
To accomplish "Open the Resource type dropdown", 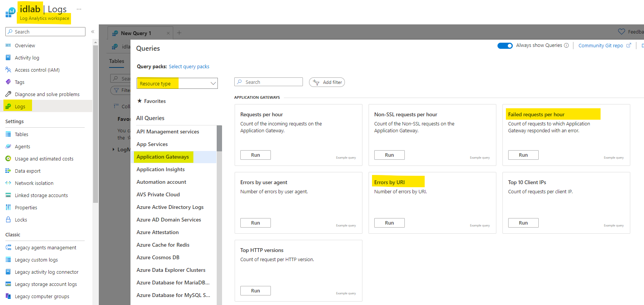I will point(177,83).
